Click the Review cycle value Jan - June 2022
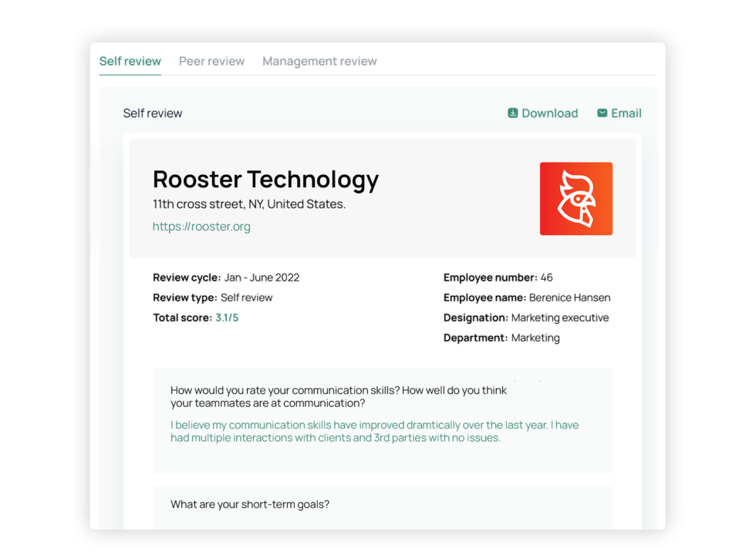Screen dimensions: 756x559 tap(262, 277)
